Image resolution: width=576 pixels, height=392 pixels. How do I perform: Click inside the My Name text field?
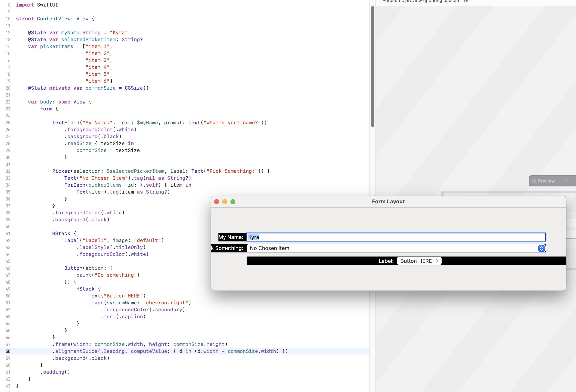[x=396, y=237]
